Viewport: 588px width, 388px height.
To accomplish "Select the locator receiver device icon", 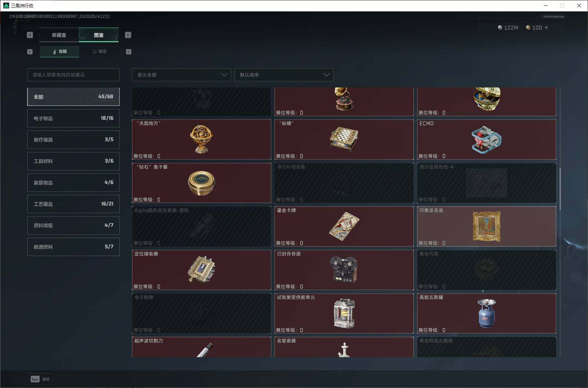I will click(201, 269).
